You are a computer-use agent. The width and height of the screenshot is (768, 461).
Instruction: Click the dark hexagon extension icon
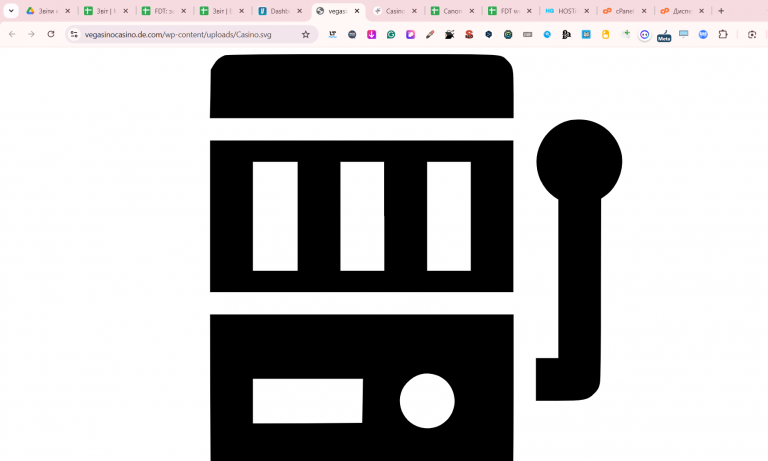point(488,34)
